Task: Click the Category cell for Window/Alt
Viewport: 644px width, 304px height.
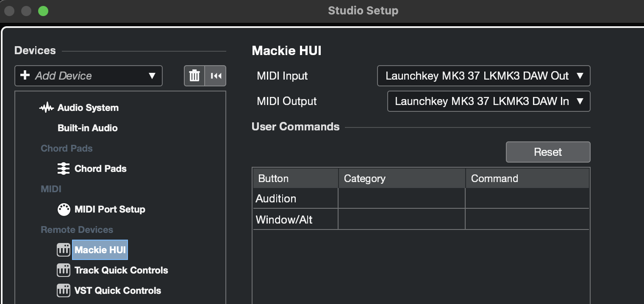Action: click(402, 219)
